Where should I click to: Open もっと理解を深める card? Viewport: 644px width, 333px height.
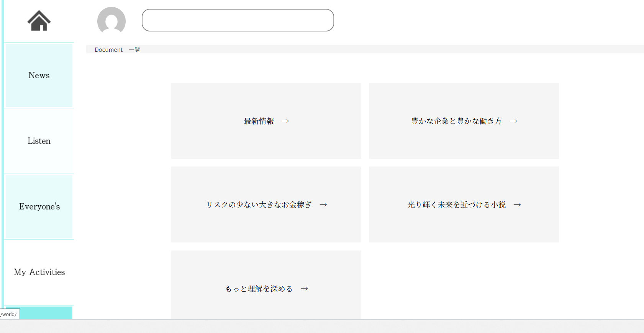coord(266,285)
